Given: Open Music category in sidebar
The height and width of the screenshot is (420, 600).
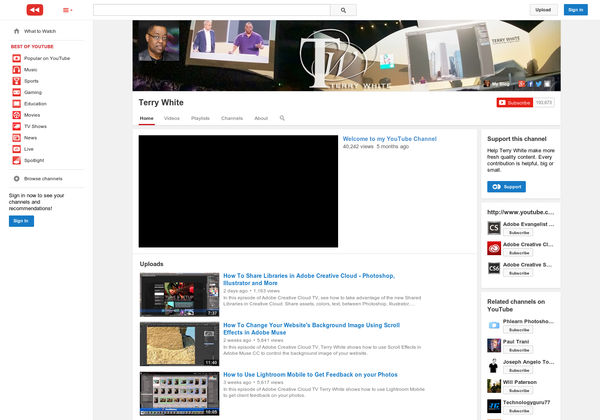Looking at the screenshot, I should 31,70.
